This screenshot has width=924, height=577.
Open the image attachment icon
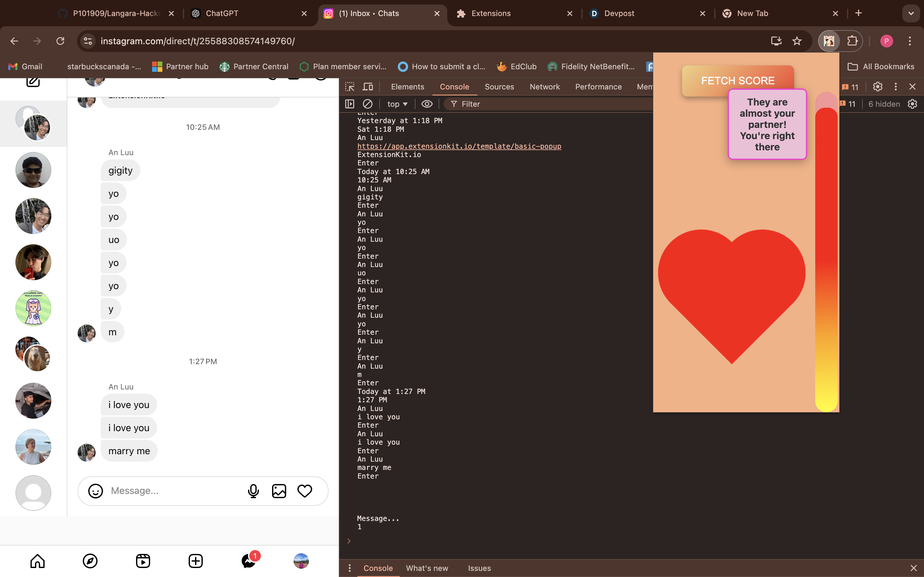[279, 491]
